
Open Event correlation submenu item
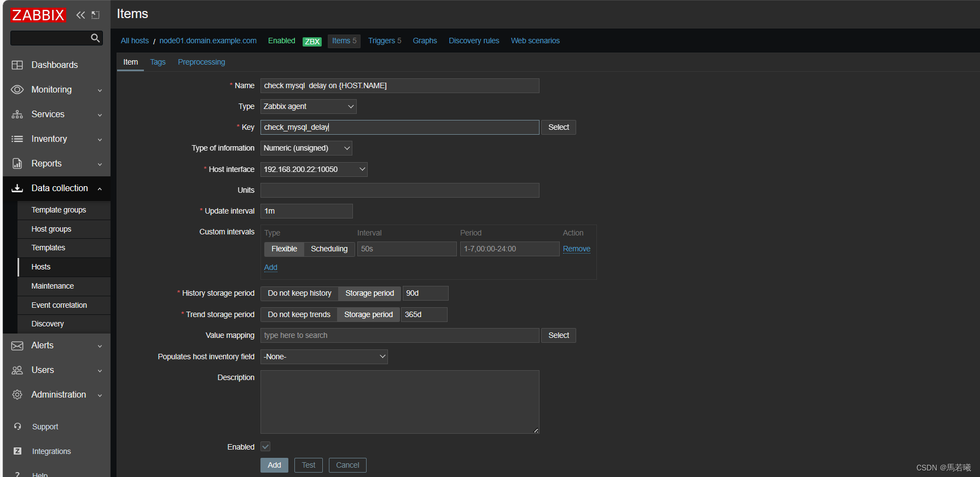click(x=64, y=305)
